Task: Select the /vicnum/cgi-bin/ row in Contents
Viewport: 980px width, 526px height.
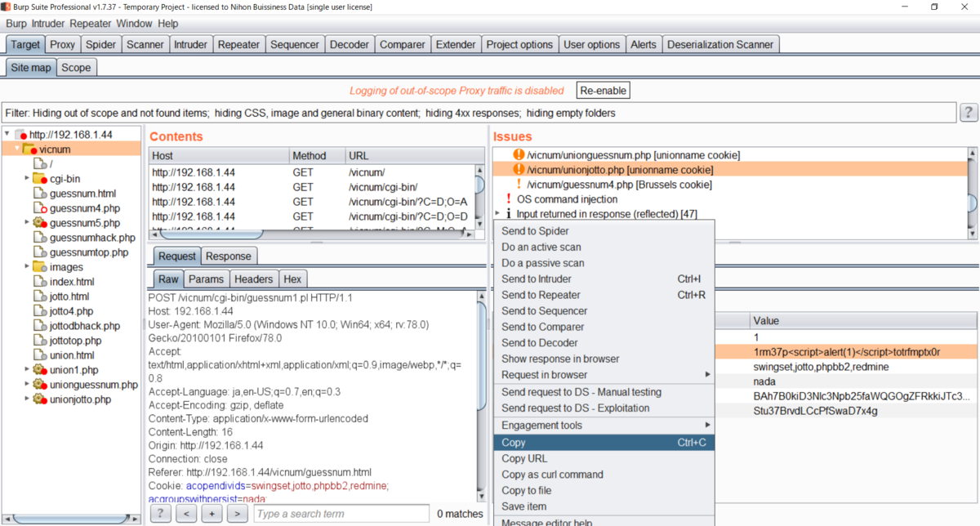Action: pos(312,187)
